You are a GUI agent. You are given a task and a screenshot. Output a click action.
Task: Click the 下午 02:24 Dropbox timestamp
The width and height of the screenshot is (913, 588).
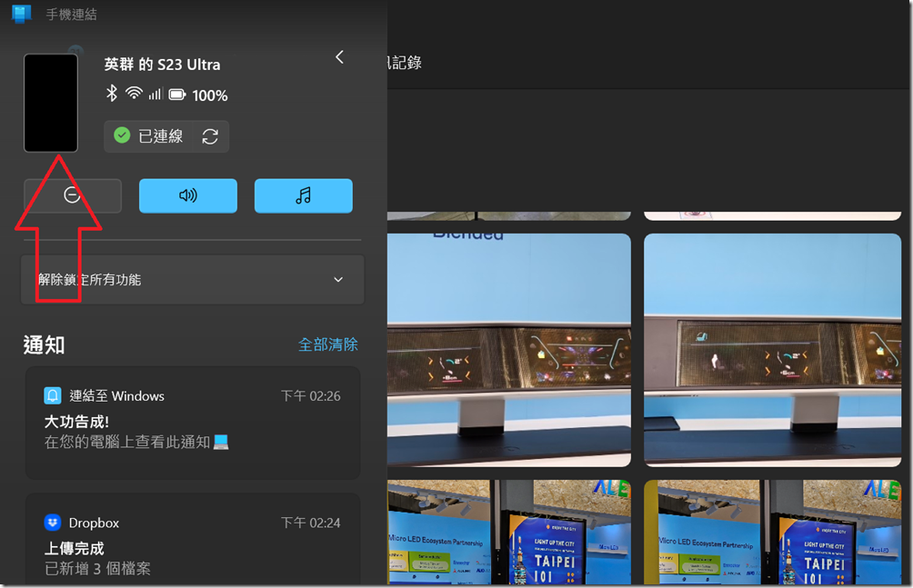[310, 523]
